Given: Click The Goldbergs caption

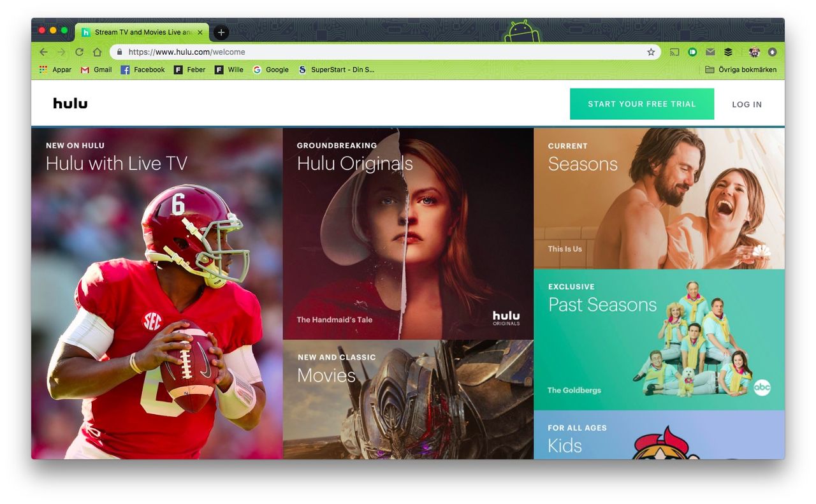Looking at the screenshot, I should (x=574, y=391).
